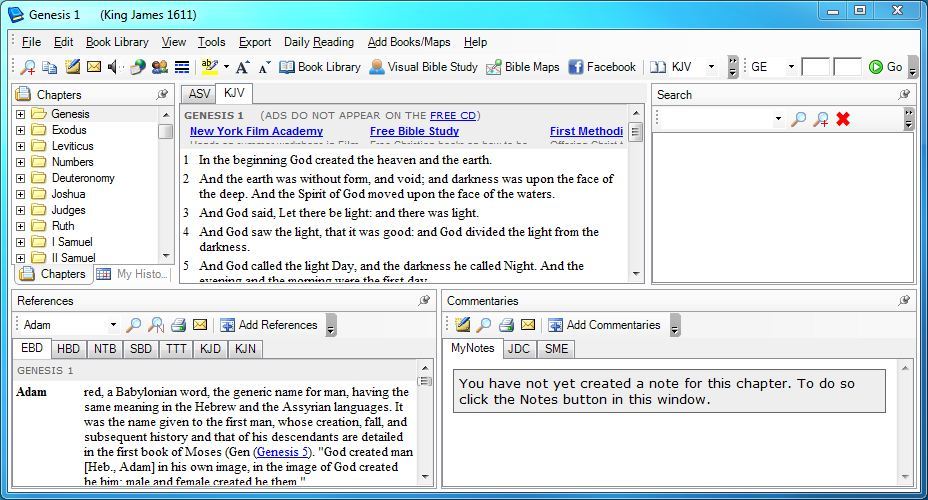Pin the References panel
The height and width of the screenshot is (500, 928).
(x=424, y=301)
